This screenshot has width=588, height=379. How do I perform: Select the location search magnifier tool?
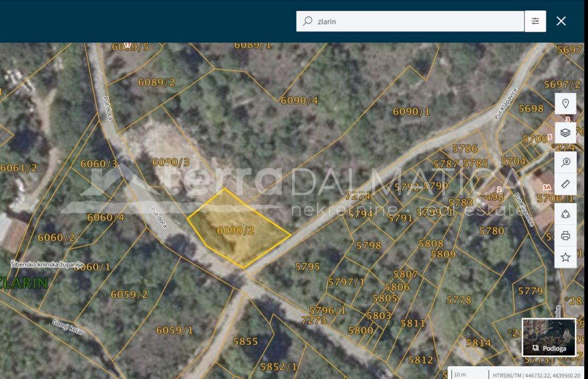[x=565, y=162]
